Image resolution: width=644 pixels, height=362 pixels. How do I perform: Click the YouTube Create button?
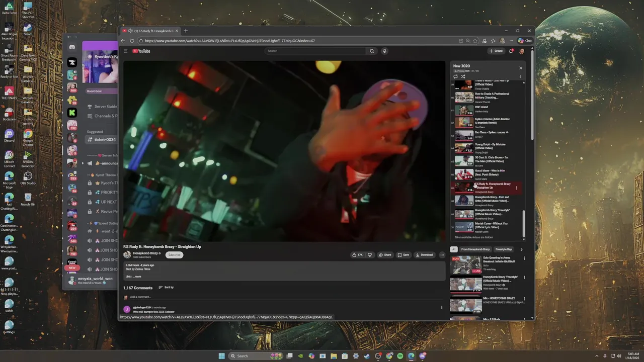(x=496, y=51)
